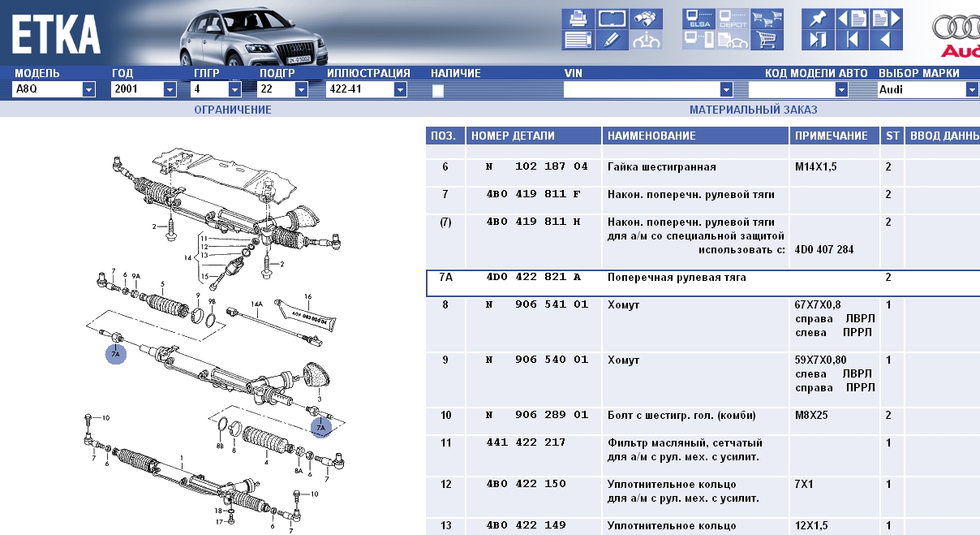The height and width of the screenshot is (535, 980).
Task: Open the ИЛЛЮСТРАЦИЯ dropdown showing 422-41
Action: tap(399, 90)
